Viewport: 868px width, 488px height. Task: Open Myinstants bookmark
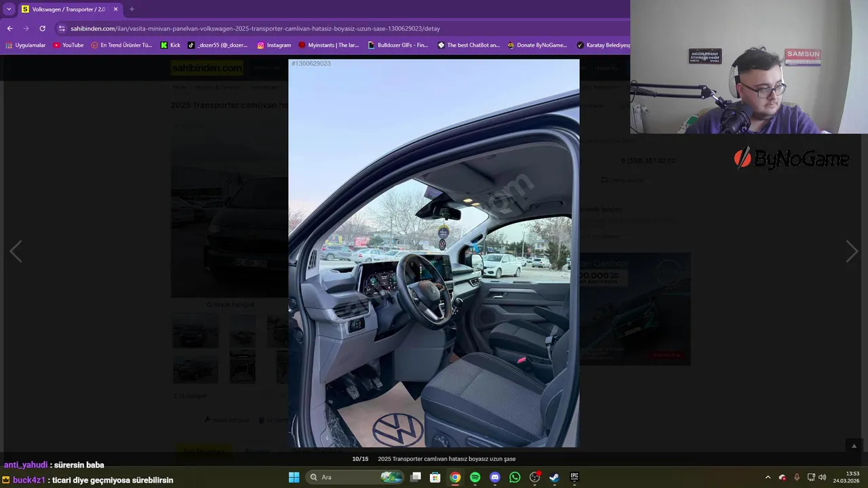[x=329, y=45]
